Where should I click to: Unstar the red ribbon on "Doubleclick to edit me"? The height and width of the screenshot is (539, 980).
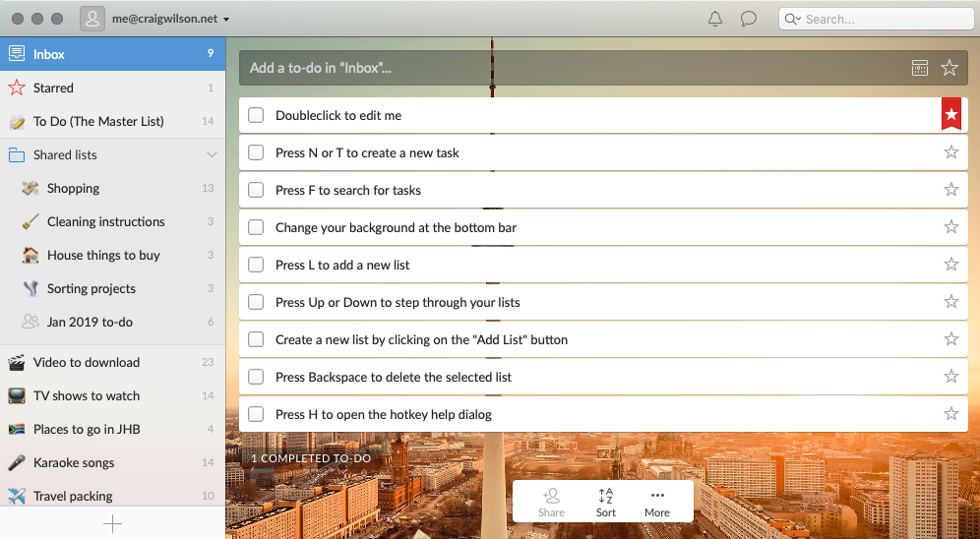[950, 114]
